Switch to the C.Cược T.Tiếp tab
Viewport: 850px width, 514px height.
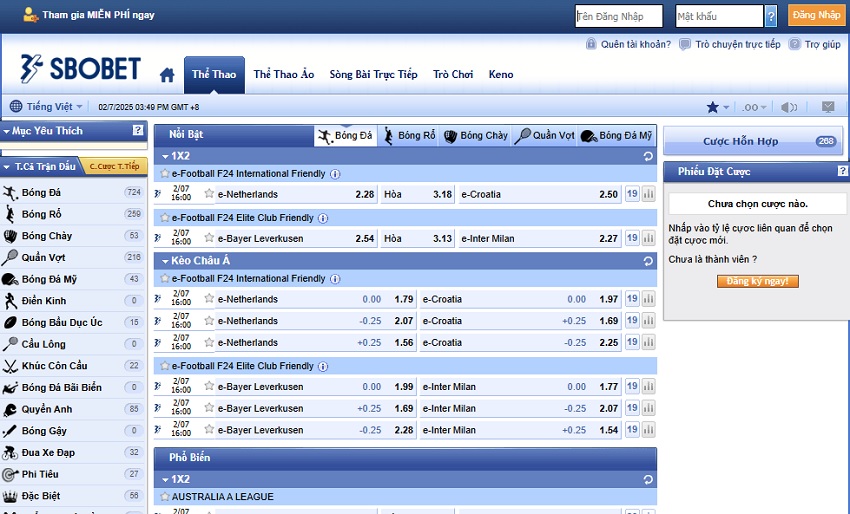[x=114, y=166]
